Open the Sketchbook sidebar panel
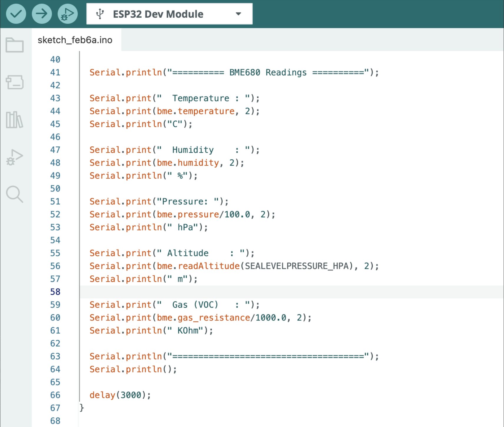Image resolution: width=504 pixels, height=427 pixels. [x=15, y=45]
